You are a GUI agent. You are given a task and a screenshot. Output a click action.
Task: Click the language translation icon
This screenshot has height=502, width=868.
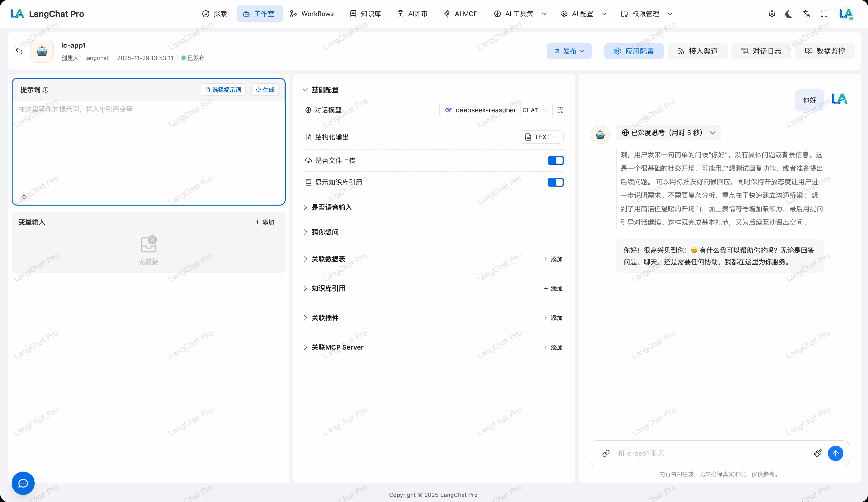(x=806, y=14)
